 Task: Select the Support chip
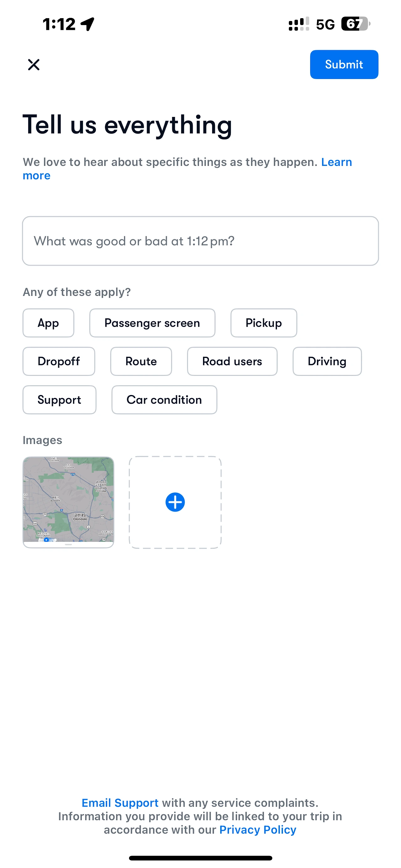pyautogui.click(x=59, y=400)
